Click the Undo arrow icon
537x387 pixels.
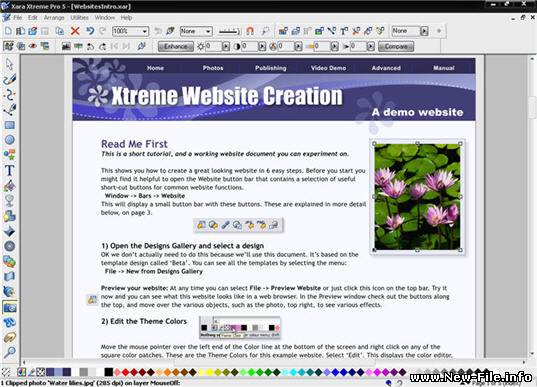[x=90, y=31]
